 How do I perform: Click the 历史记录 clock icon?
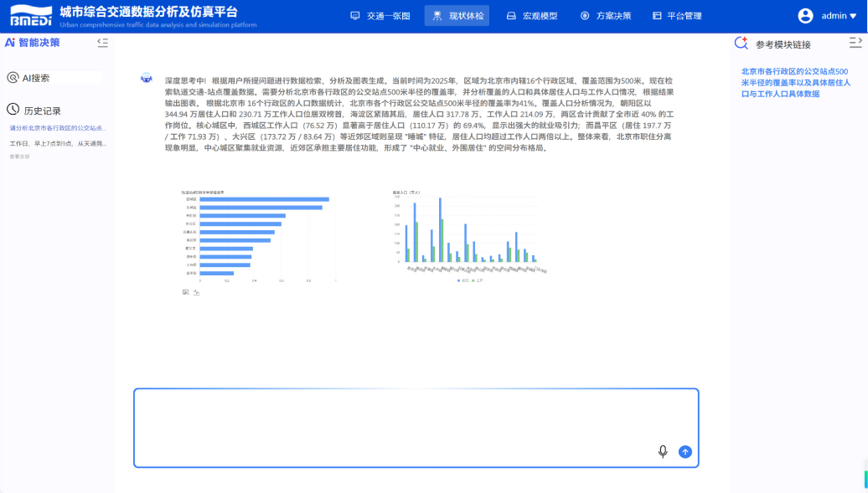[13, 110]
